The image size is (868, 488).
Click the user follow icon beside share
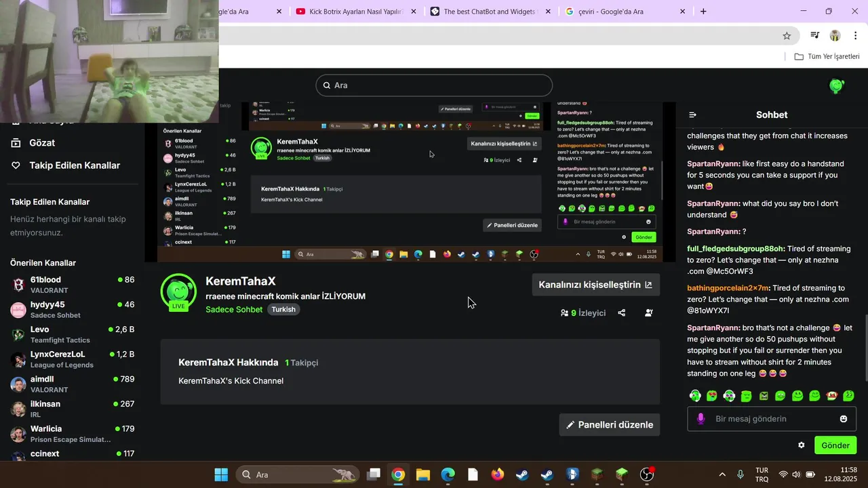click(x=649, y=313)
